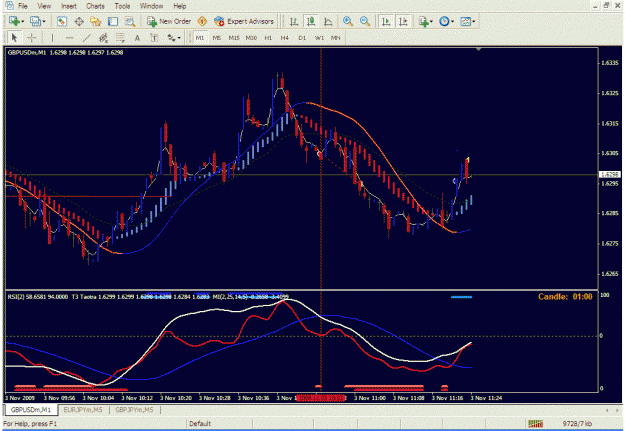Viewport: 625px width, 431px height.
Task: Open the Market Watch window icon
Action: [x=61, y=21]
